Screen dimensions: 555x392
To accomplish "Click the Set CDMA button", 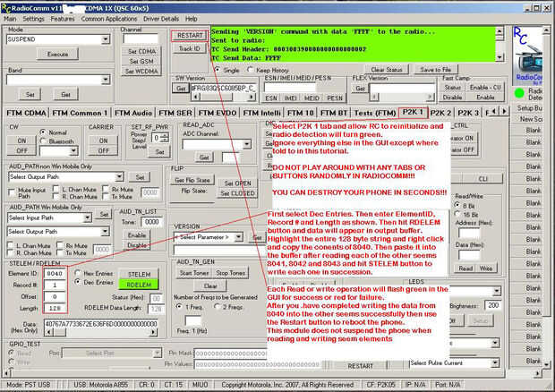I will tap(141, 51).
